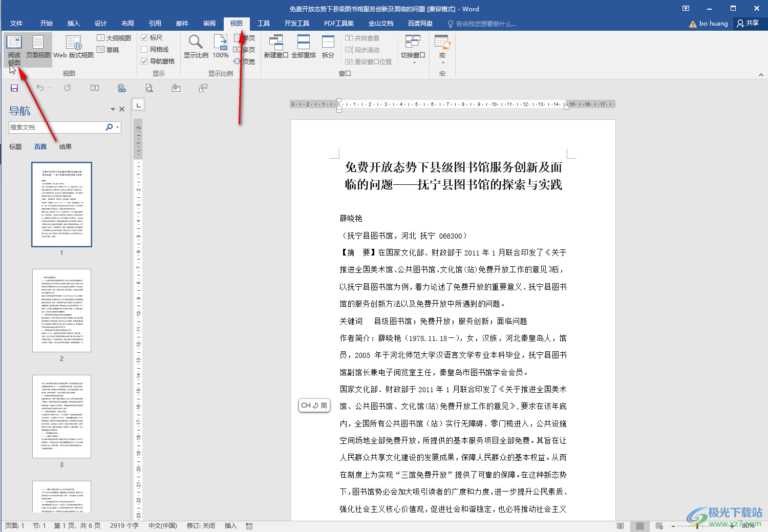Click the 80% zoom level

tap(748, 526)
